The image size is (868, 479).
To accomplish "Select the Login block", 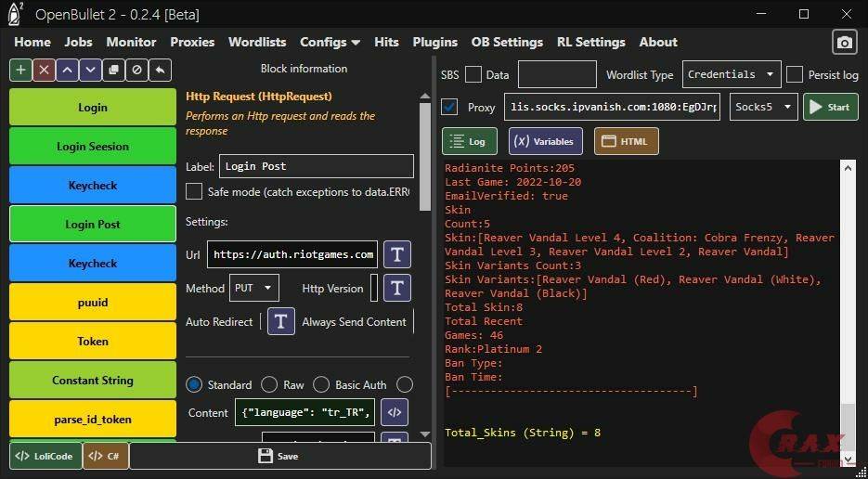I will pos(93,107).
